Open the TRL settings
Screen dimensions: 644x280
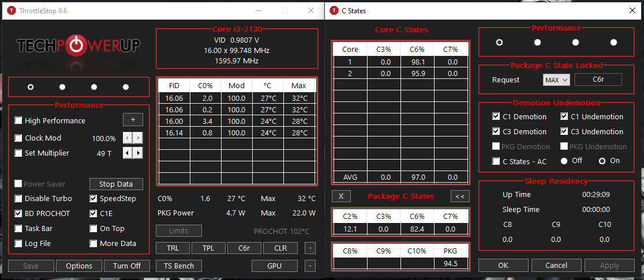coord(173,248)
